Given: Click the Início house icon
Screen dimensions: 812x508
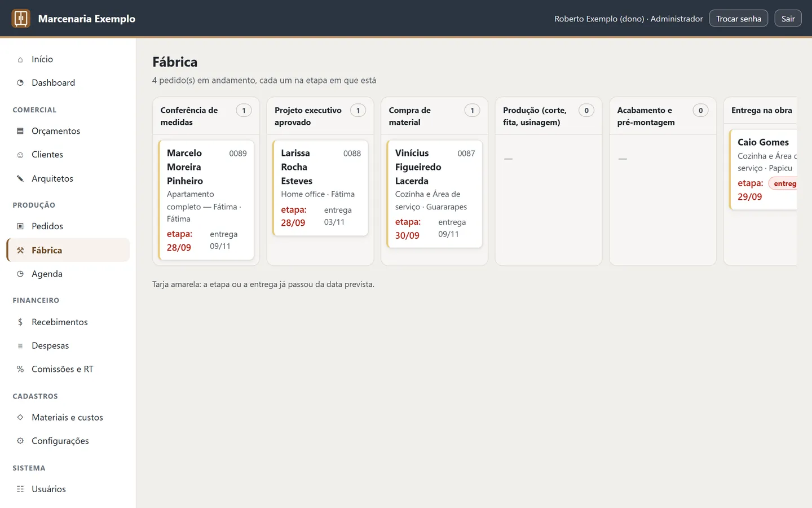Looking at the screenshot, I should pos(20,59).
